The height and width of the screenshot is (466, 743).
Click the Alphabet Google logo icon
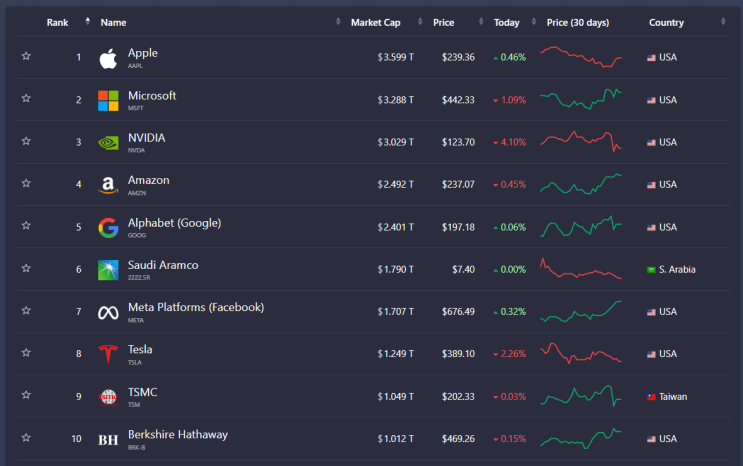click(108, 227)
